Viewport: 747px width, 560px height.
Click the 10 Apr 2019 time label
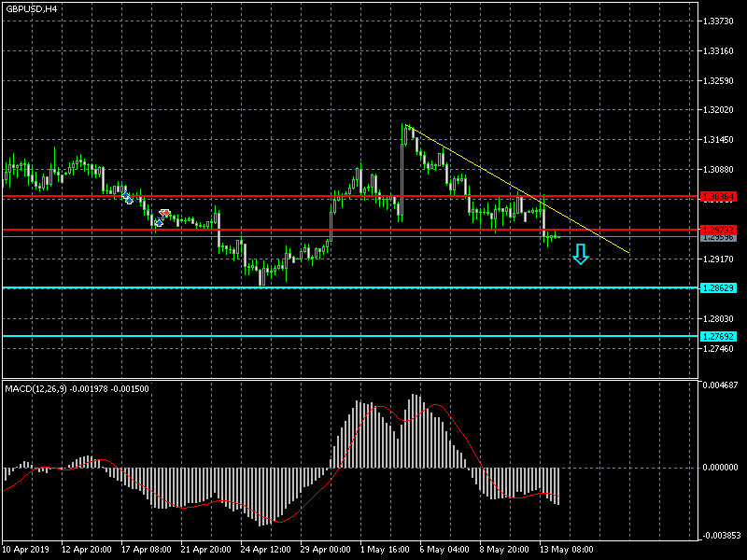point(25,550)
